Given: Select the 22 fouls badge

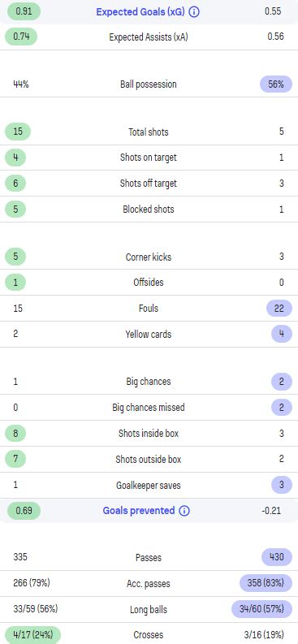Looking at the screenshot, I should pyautogui.click(x=279, y=309).
